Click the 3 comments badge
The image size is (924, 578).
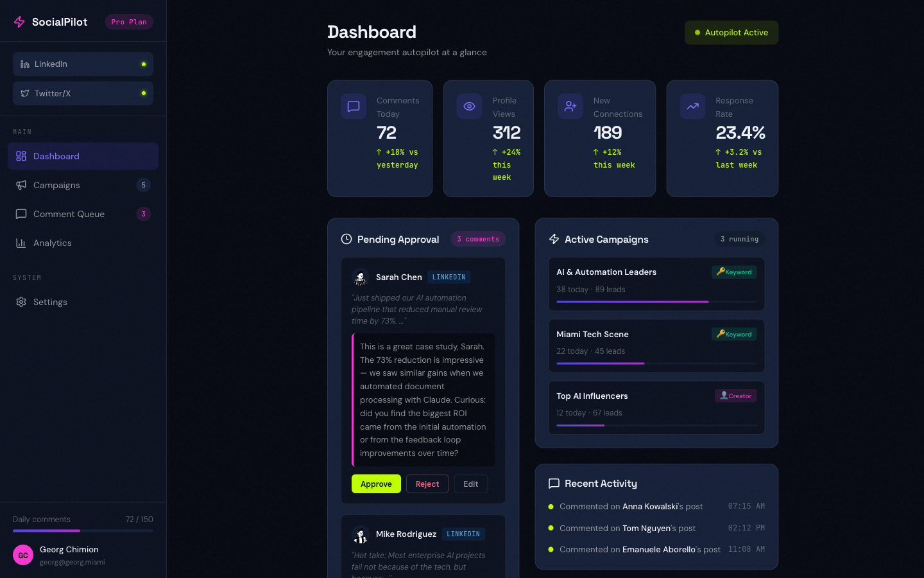(x=478, y=239)
